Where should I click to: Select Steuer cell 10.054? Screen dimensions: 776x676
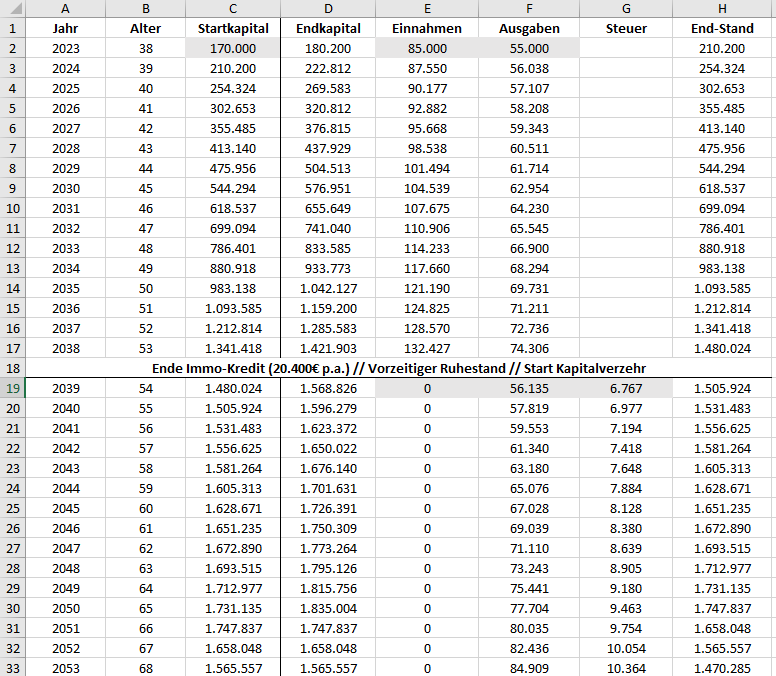(626, 648)
